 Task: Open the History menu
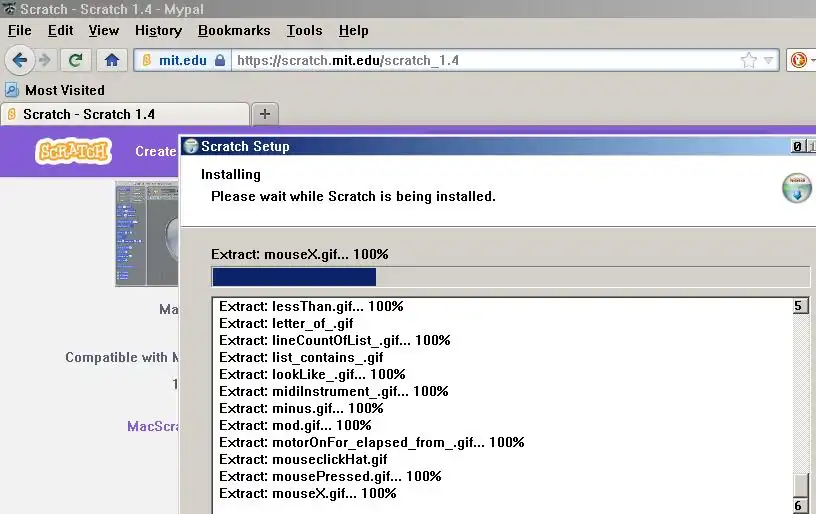pos(158,31)
